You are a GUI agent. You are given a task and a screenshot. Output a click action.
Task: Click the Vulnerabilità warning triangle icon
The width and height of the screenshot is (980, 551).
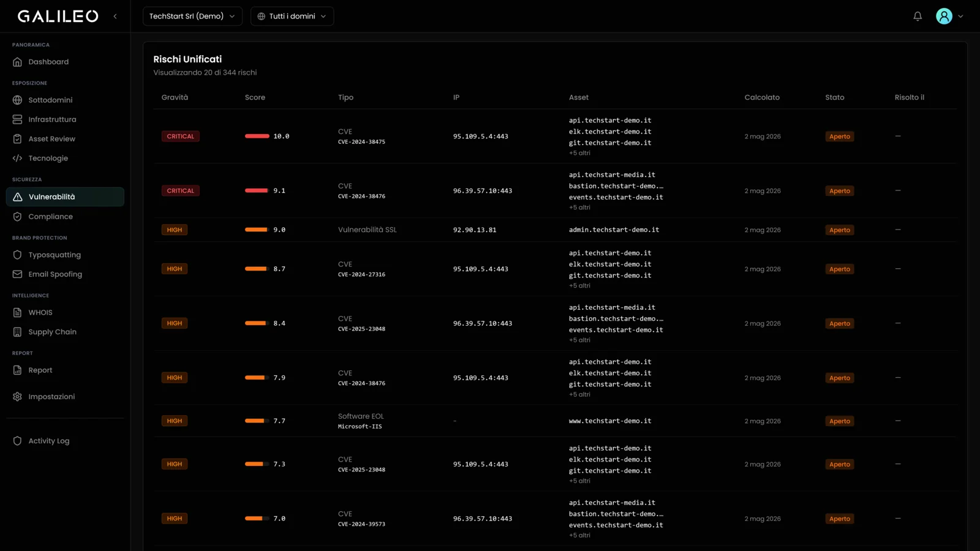point(17,197)
